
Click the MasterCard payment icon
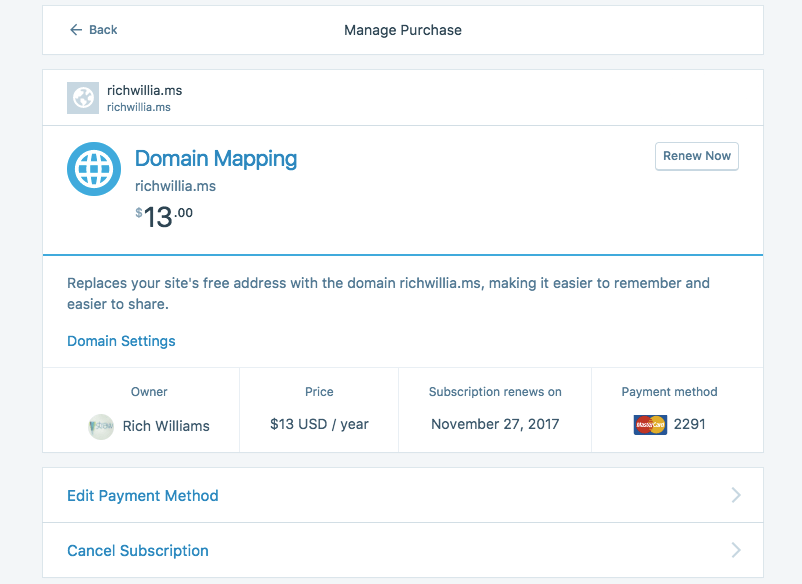coord(650,425)
